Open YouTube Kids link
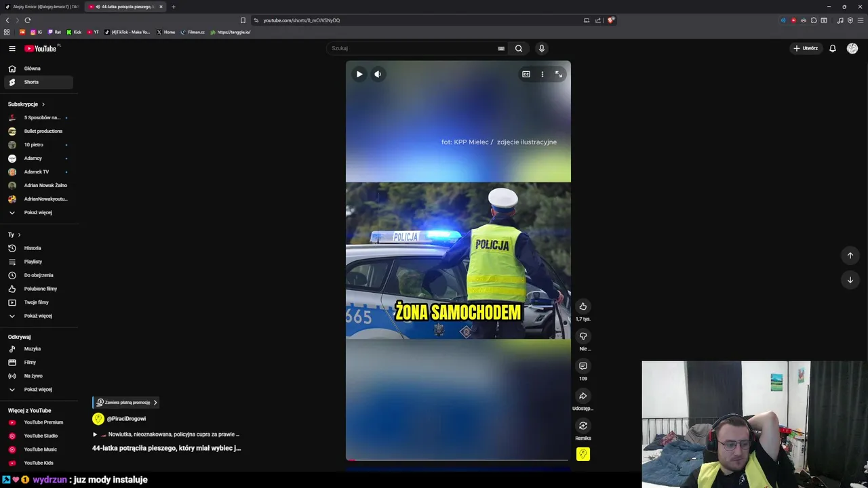The height and width of the screenshot is (488, 868). (x=39, y=463)
